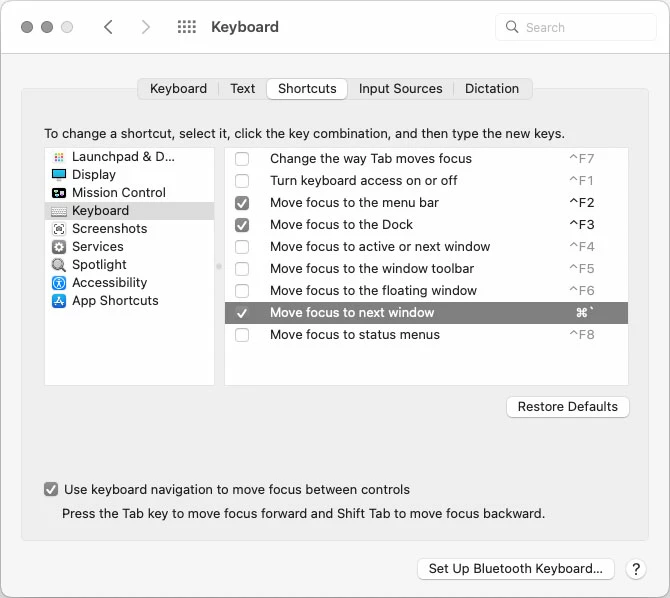Click the Accessibility icon in the sidebar
The image size is (670, 598).
[x=59, y=283]
